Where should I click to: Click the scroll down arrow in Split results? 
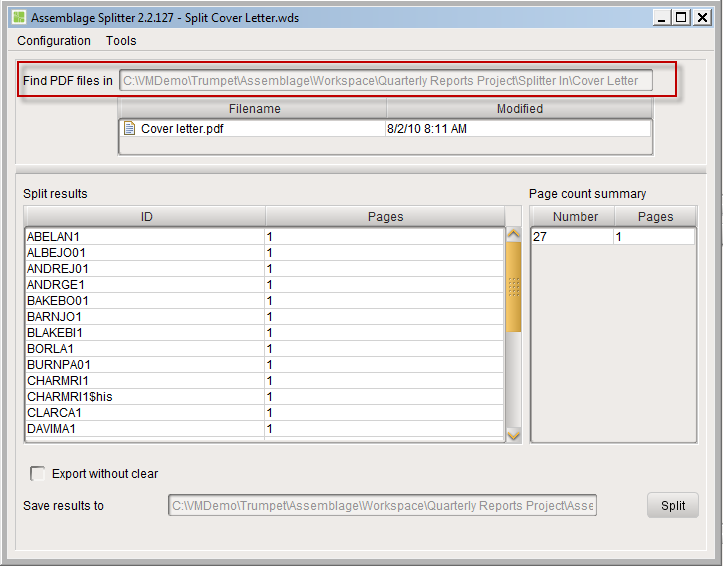[x=513, y=435]
